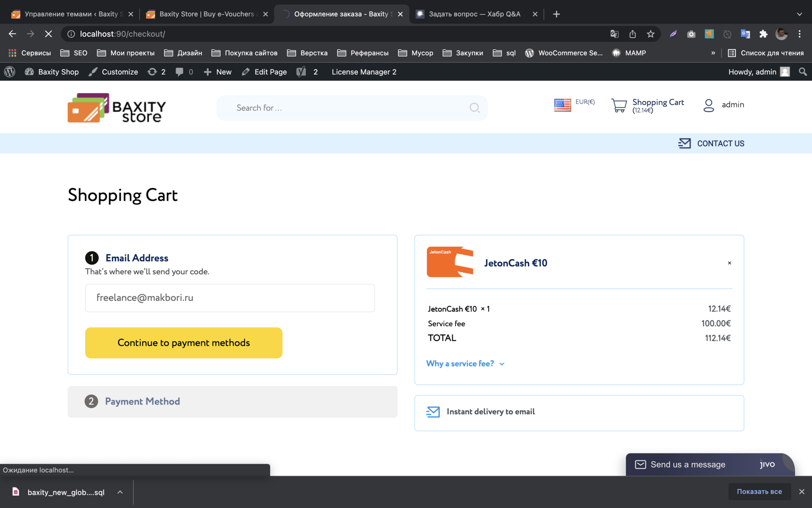The height and width of the screenshot is (508, 812).
Task: Click the Baxity Store logo
Action: [117, 108]
